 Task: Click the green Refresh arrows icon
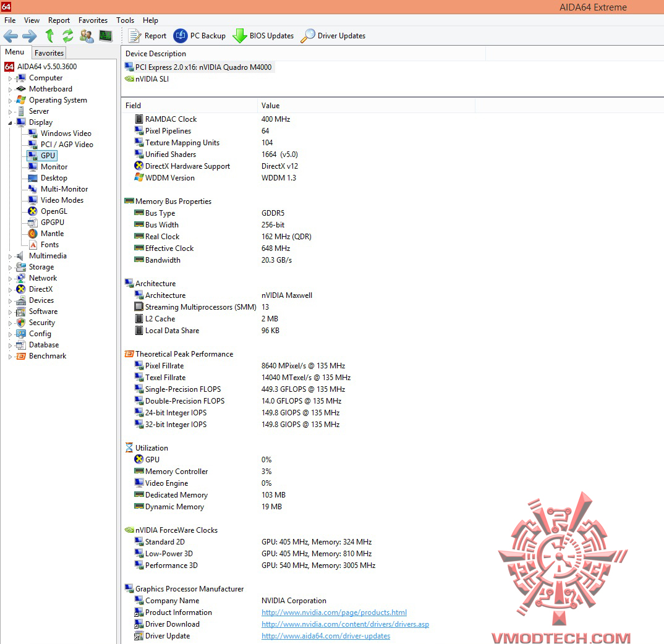[68, 36]
